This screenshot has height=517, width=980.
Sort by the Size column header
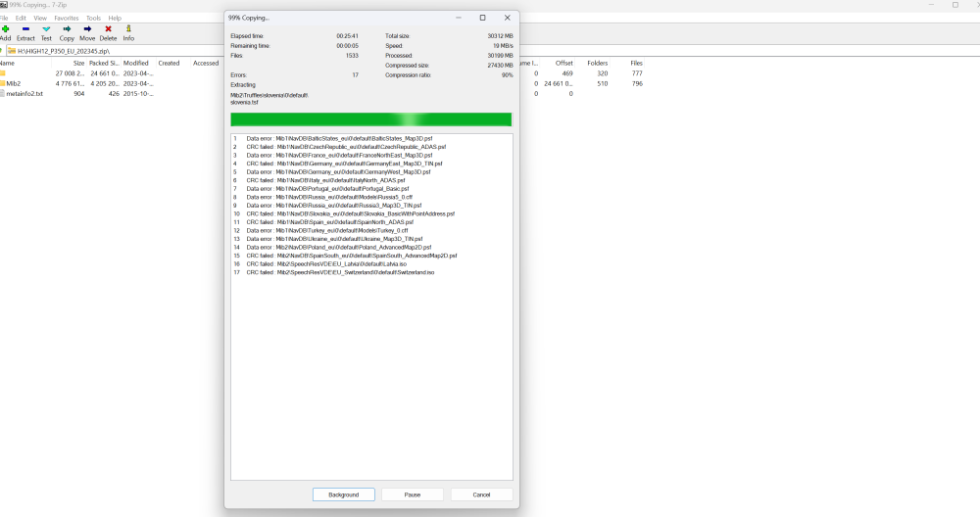tap(78, 63)
